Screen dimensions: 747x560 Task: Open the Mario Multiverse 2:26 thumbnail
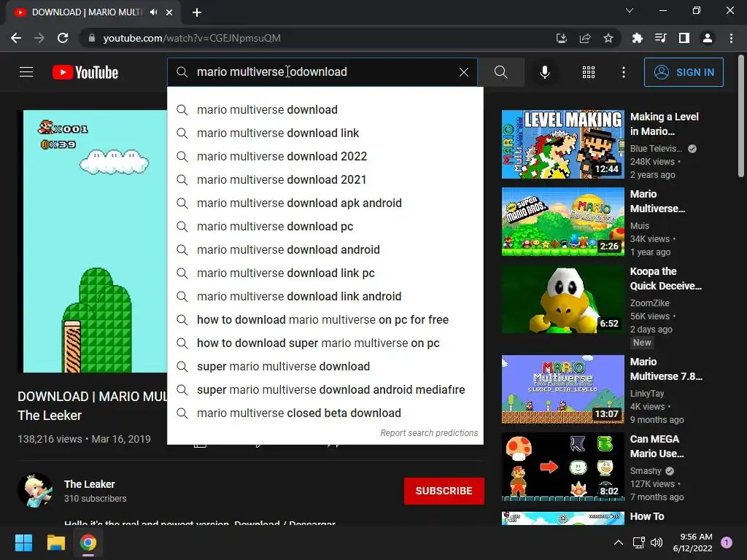pyautogui.click(x=562, y=222)
